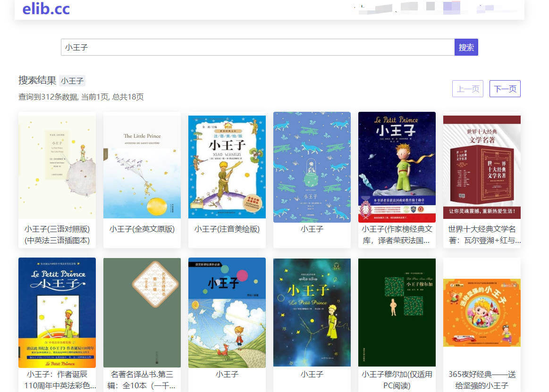The height and width of the screenshot is (392, 549).
Task: Open the teal nebula 小王子 cover
Action: 312,312
